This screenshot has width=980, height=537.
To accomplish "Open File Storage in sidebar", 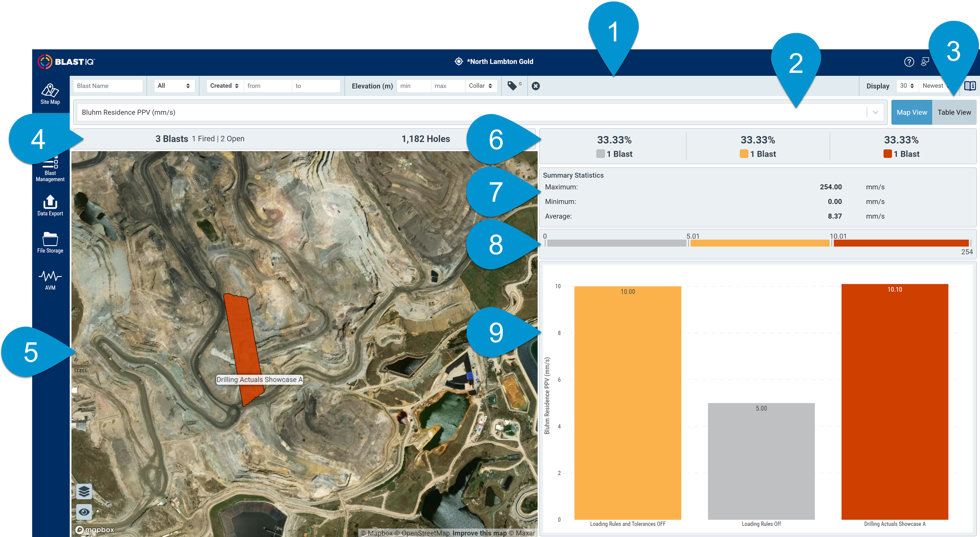I will 50,243.
